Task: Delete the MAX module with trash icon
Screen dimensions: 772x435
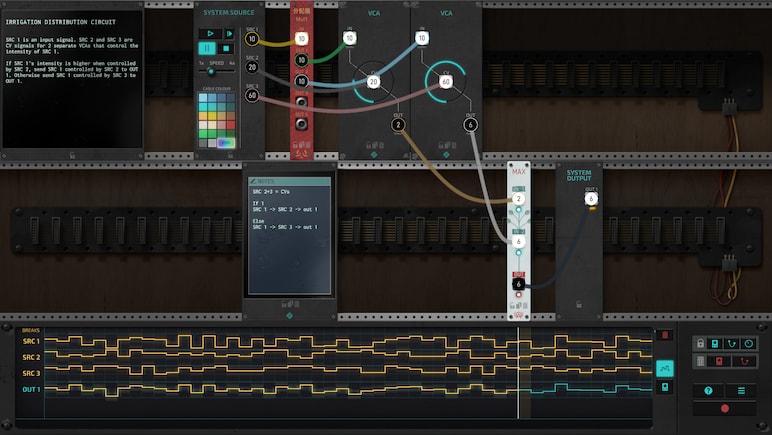Action: coord(525,306)
